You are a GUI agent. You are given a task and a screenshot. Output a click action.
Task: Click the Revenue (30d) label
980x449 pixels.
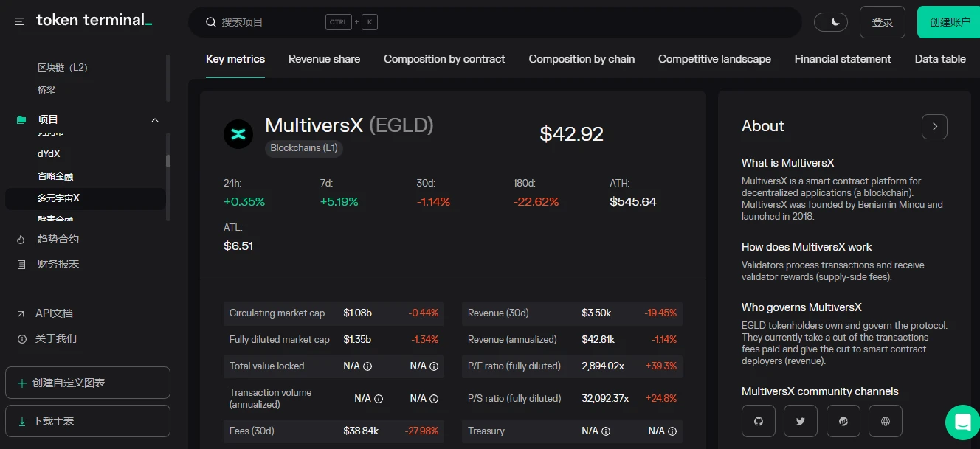(x=498, y=313)
